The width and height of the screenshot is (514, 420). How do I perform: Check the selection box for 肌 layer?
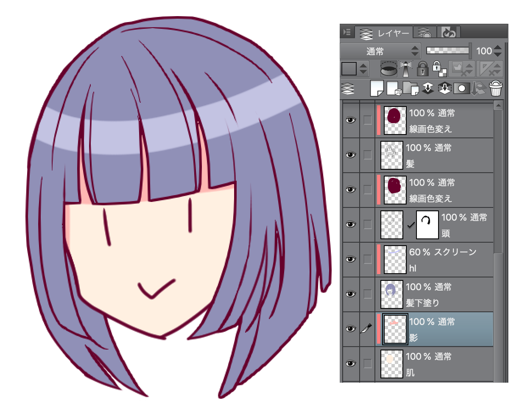click(367, 364)
